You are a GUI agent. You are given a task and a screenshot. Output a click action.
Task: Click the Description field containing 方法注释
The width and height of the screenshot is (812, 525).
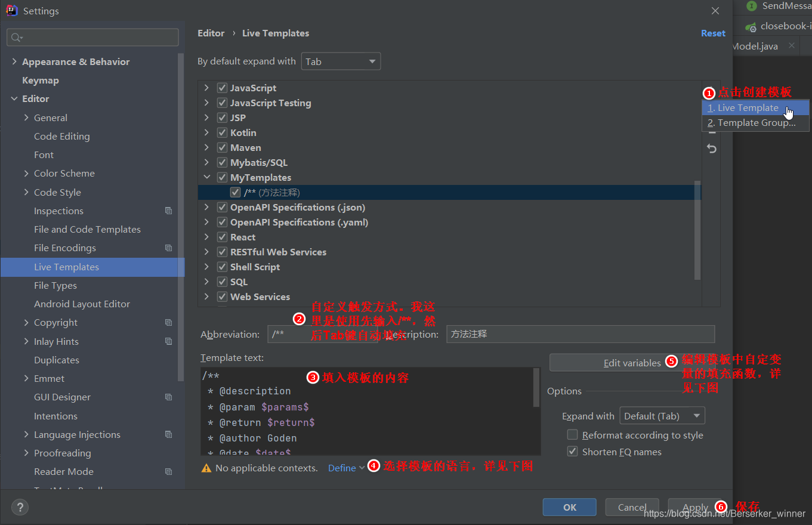[580, 334]
